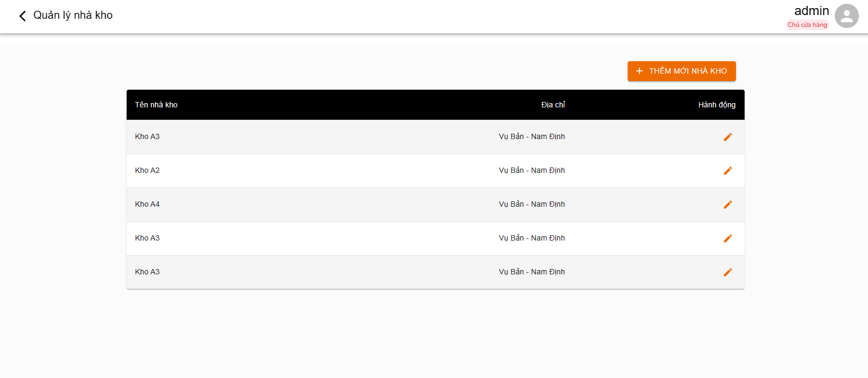Open the admin profile avatar
The image size is (868, 378).
point(847,16)
